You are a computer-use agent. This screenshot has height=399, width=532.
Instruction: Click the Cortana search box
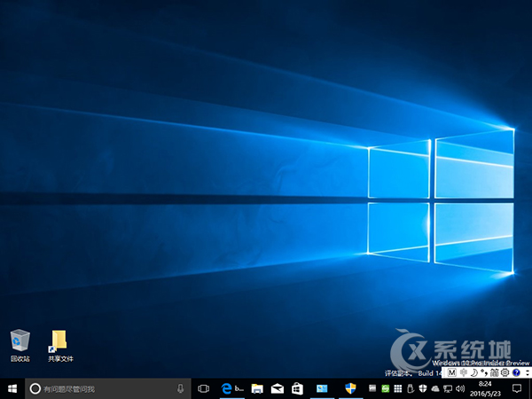pos(108,388)
